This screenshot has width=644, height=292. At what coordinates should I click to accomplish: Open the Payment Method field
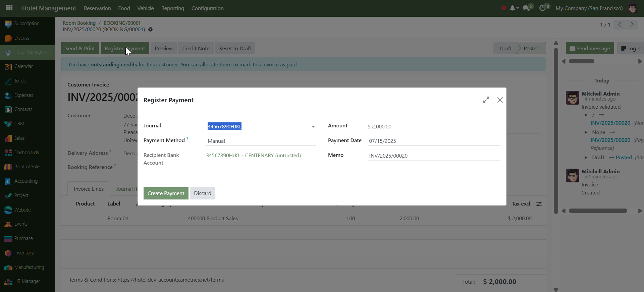coord(261,141)
